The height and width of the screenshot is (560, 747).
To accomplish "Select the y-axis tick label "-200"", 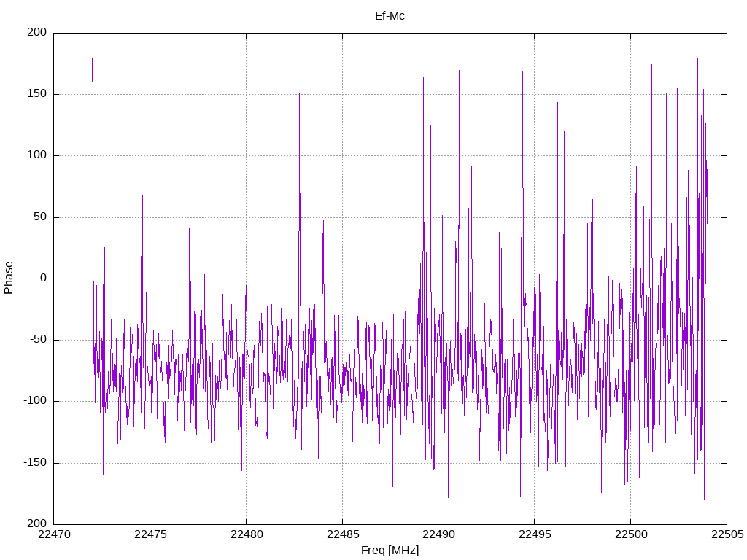I will pos(35,524).
